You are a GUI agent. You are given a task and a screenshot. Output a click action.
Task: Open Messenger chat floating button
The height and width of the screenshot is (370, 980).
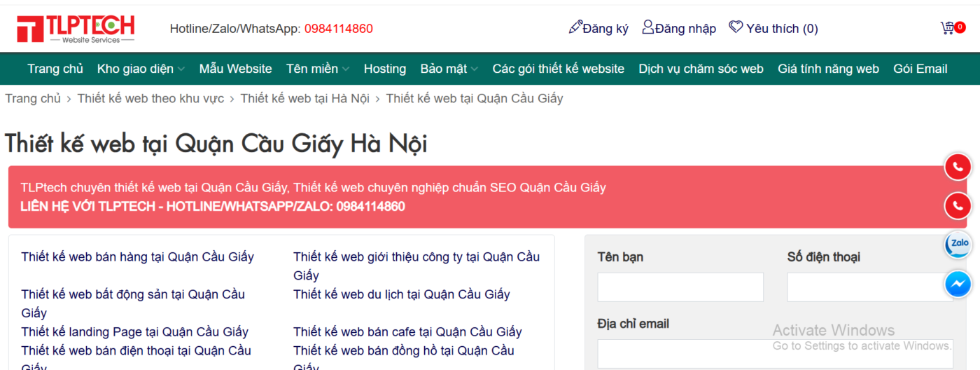pyautogui.click(x=958, y=284)
